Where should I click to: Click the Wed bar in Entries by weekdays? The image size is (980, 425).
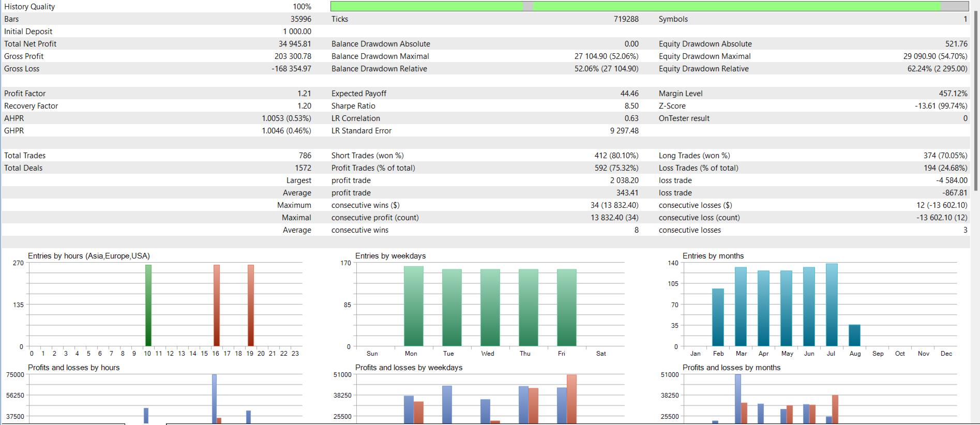pyautogui.click(x=490, y=308)
